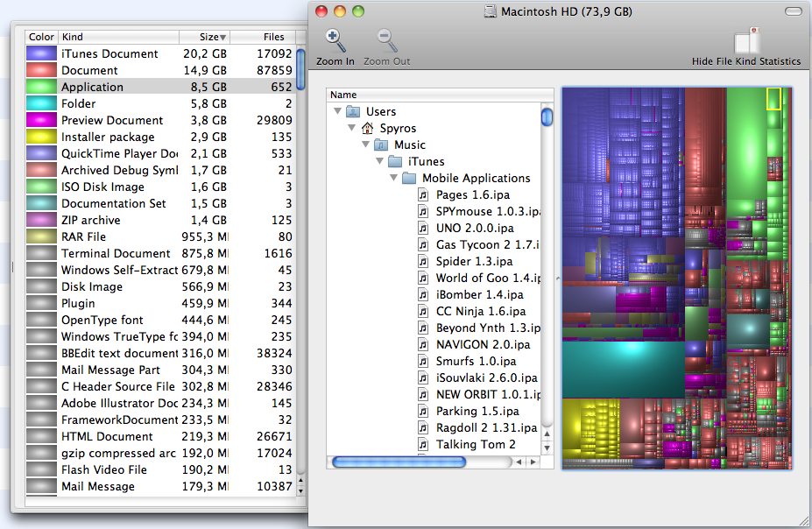Select the HTML Document row
This screenshot has width=812, height=529.
pos(160,436)
